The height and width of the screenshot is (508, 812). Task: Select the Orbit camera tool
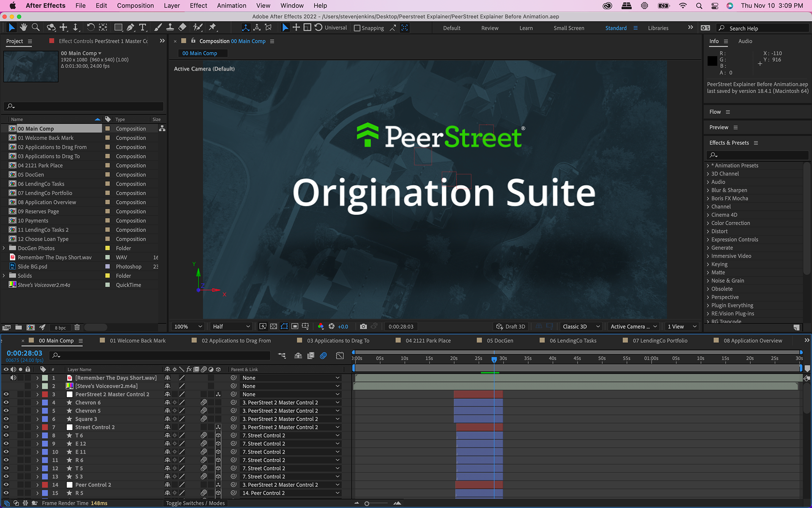[x=51, y=28]
